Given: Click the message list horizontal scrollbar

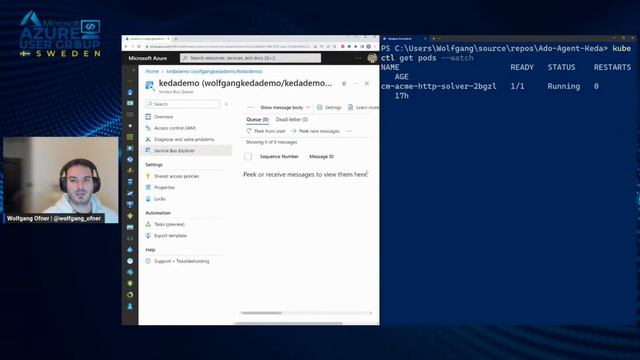Looking at the screenshot, I should [261, 313].
